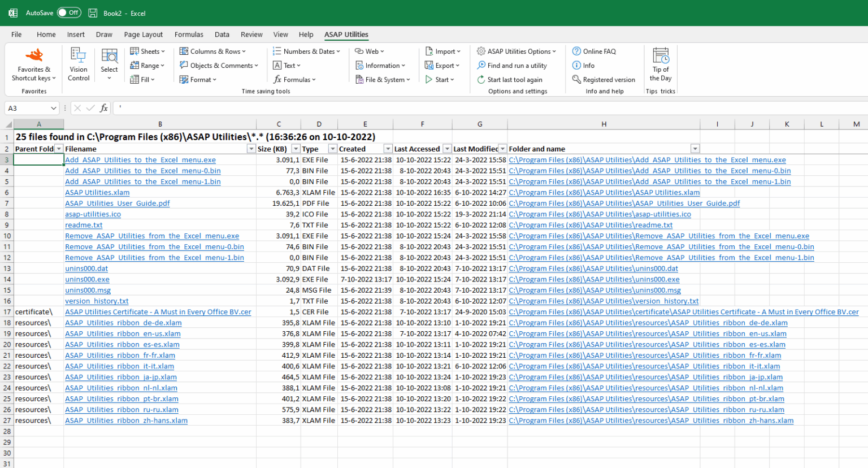Click the Save icon in title bar
Viewport: 868px width, 468px height.
point(93,13)
